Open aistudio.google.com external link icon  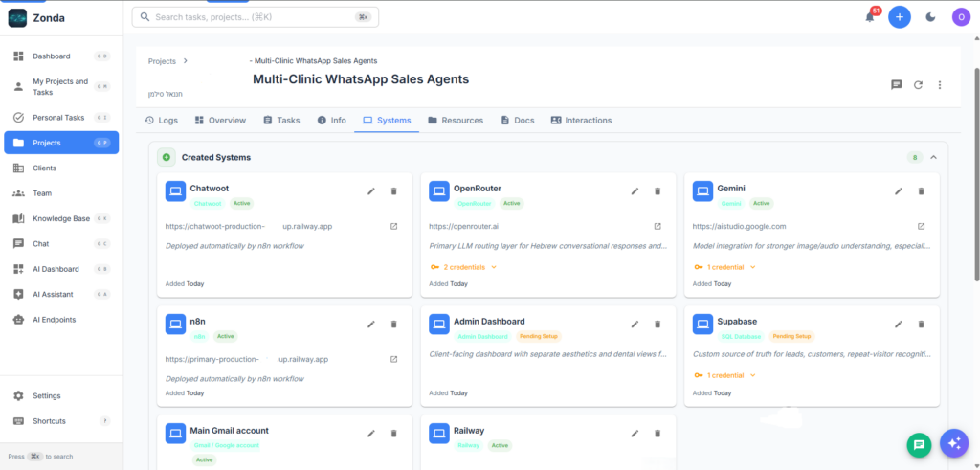pyautogui.click(x=922, y=226)
